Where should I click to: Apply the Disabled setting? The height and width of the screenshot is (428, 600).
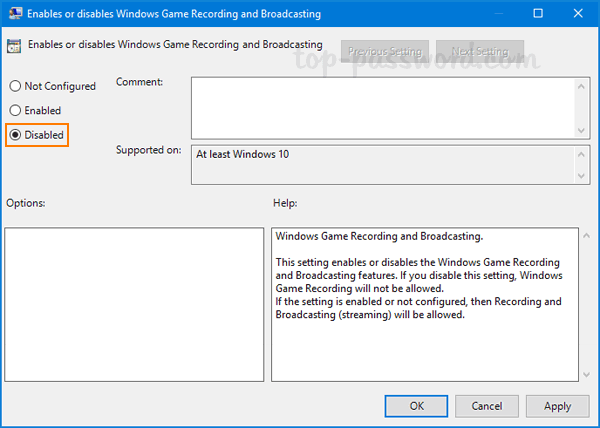click(x=557, y=406)
